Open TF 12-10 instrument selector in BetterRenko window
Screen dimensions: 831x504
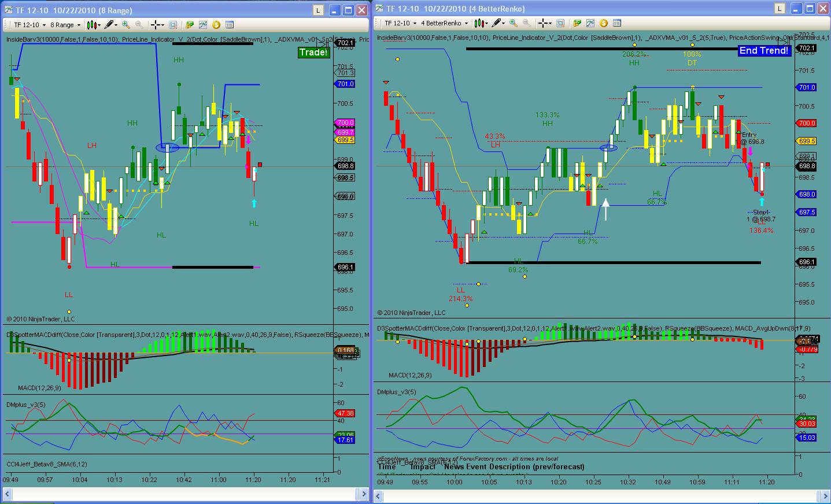tap(400, 23)
